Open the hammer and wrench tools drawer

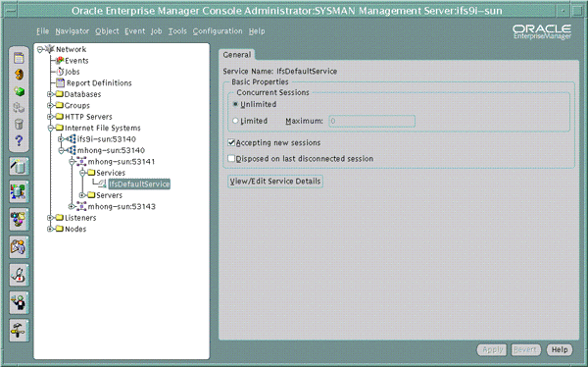(x=19, y=331)
